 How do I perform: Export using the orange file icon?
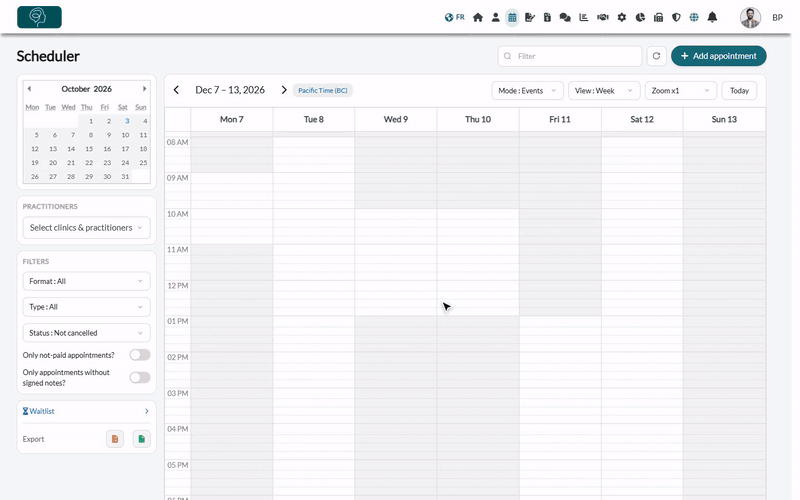pos(115,439)
